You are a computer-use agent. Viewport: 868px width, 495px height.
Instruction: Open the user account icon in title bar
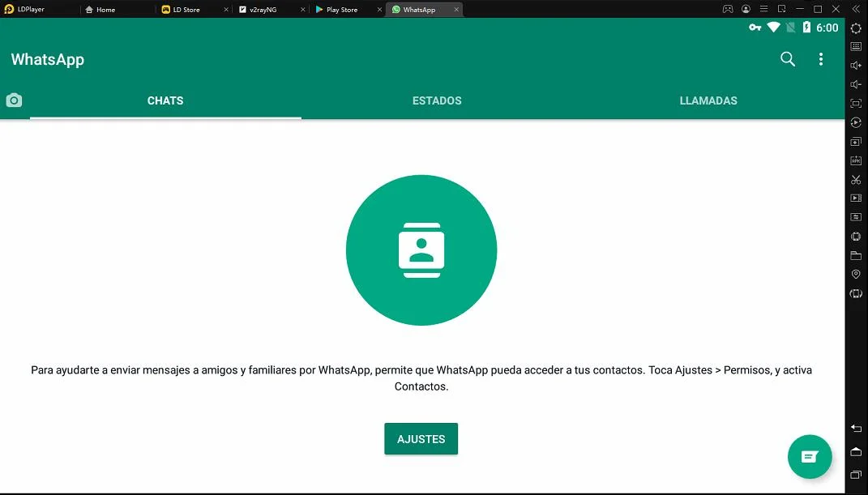click(746, 9)
